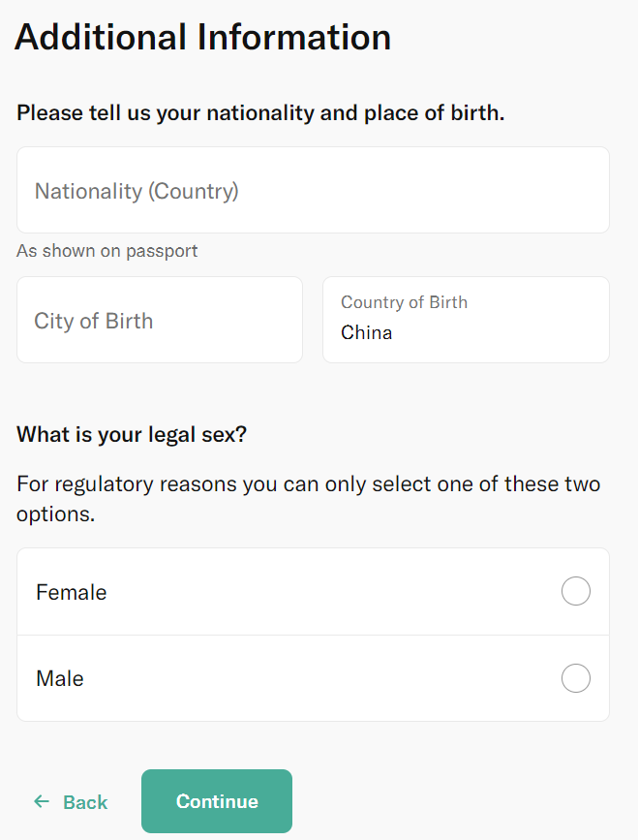
Task: Choose the Male option row
Action: pyautogui.click(x=313, y=678)
